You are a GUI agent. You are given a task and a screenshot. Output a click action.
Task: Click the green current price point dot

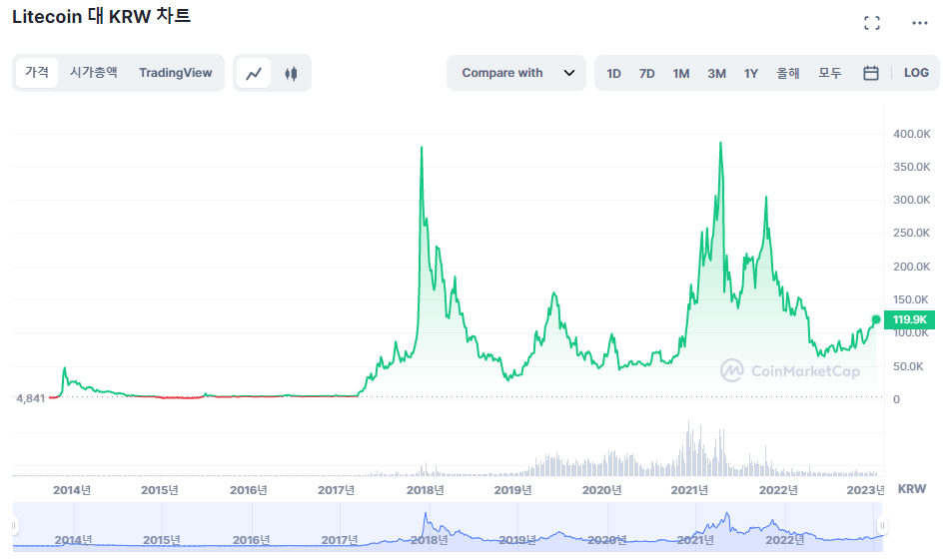tap(876, 319)
